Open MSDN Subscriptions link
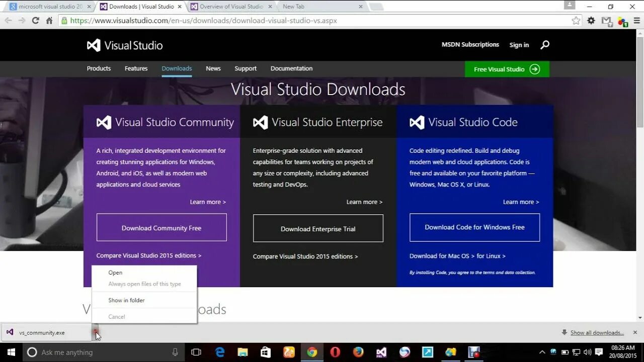The height and width of the screenshot is (362, 644). point(470,44)
